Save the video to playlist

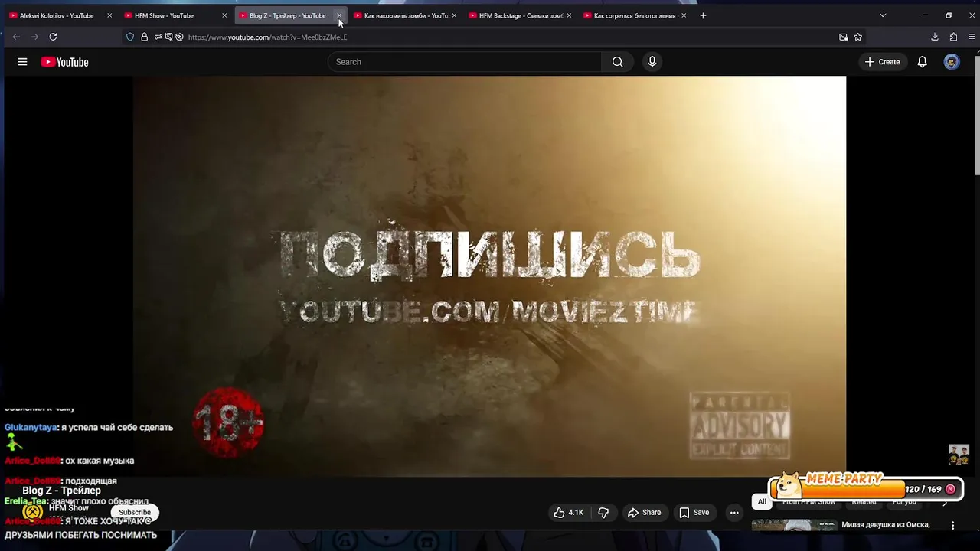tap(694, 513)
